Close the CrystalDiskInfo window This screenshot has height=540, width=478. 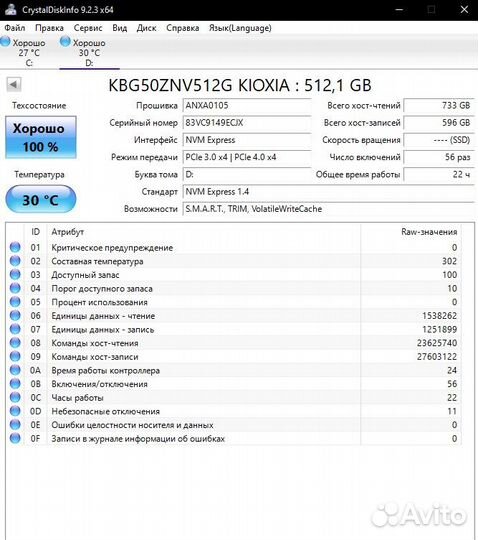pos(464,9)
